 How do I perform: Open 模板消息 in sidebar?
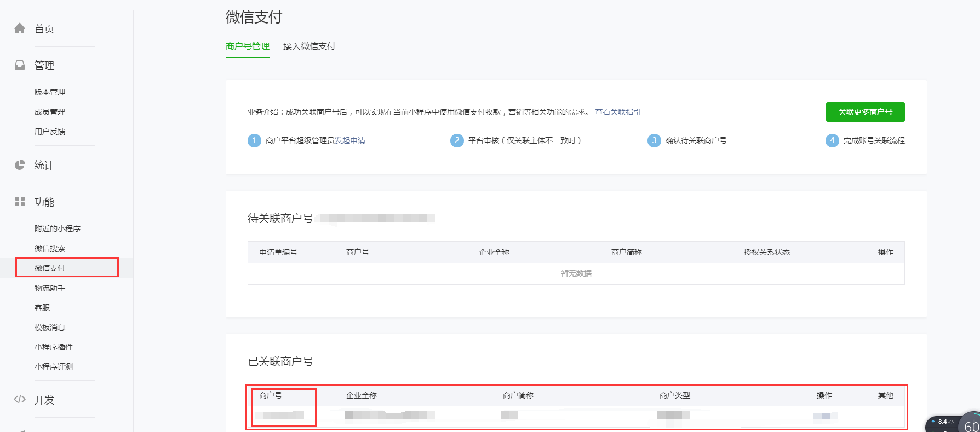[50, 327]
